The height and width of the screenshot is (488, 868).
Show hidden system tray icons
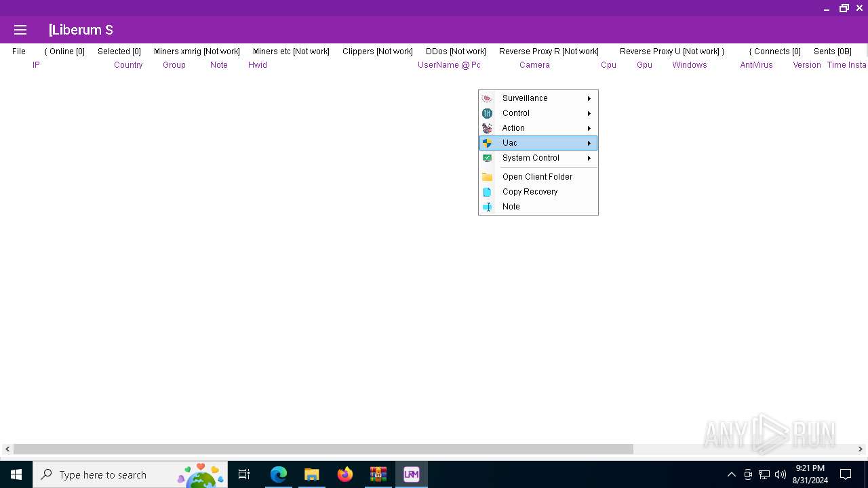point(732,474)
